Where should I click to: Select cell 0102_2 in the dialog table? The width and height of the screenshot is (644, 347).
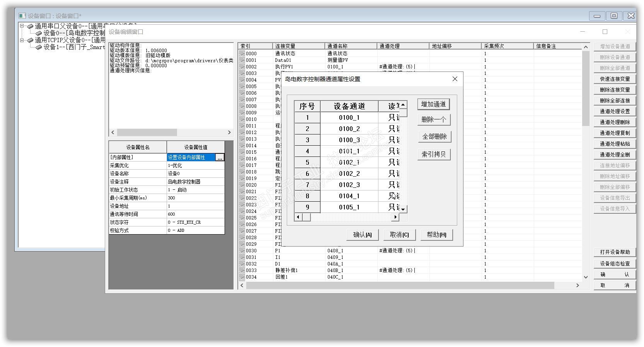349,173
